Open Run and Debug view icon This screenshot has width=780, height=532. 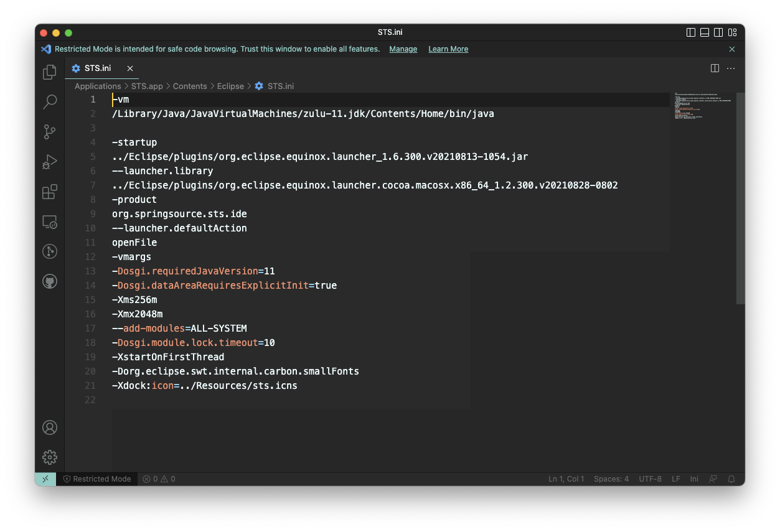coord(50,162)
